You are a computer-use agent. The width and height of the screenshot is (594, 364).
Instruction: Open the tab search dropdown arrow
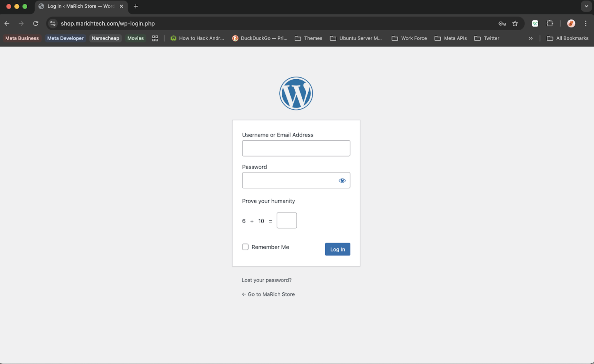tap(586, 6)
